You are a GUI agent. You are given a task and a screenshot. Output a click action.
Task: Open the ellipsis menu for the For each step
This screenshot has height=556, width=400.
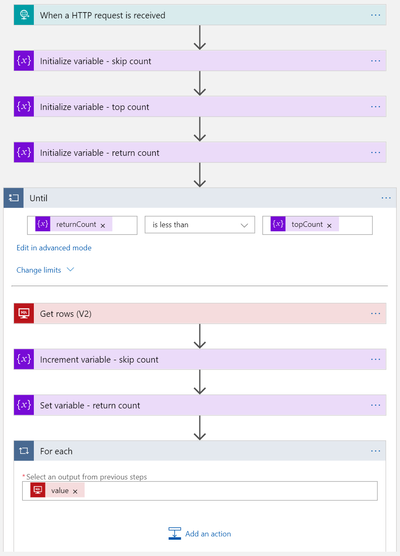(x=376, y=451)
